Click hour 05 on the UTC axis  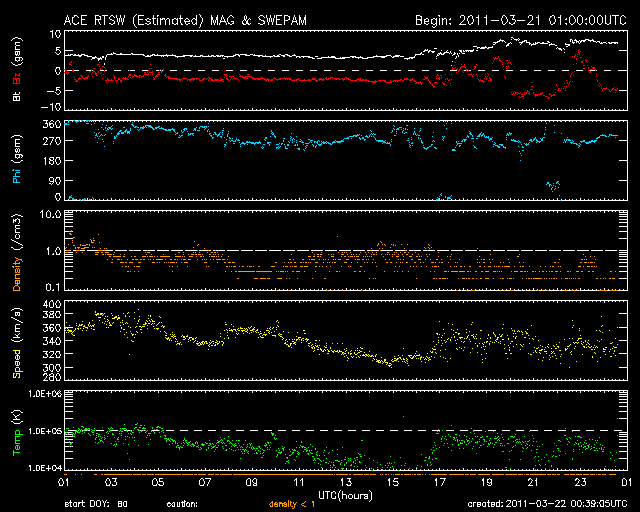click(x=158, y=482)
